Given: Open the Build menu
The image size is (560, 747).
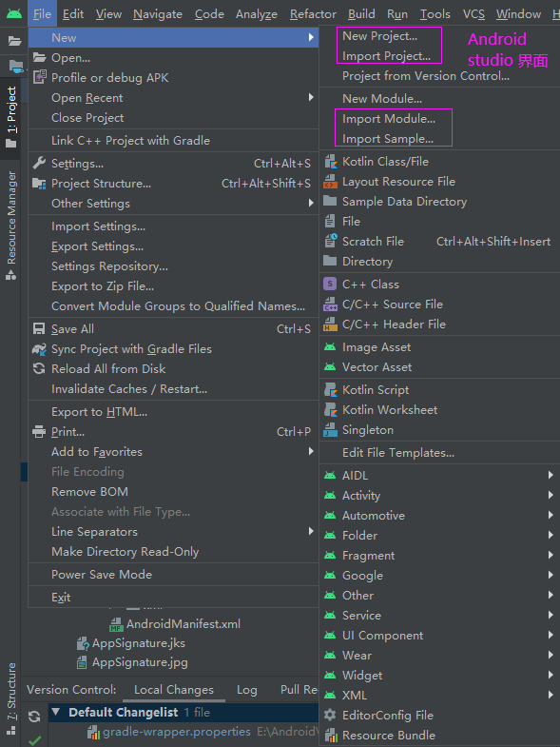Looking at the screenshot, I should coord(361,14).
